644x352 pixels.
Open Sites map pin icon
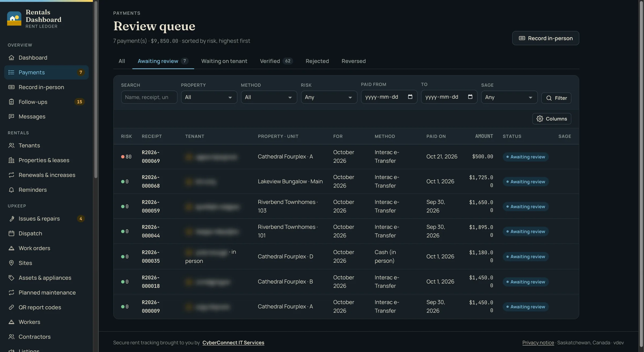pyautogui.click(x=11, y=263)
